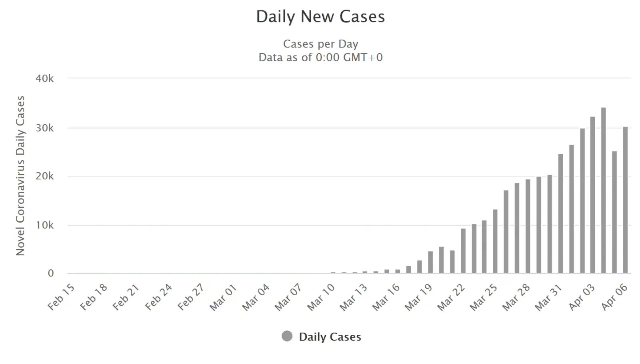The image size is (640, 364).
Task: Click the gray Daily Cases legend circle
Action: click(x=287, y=336)
